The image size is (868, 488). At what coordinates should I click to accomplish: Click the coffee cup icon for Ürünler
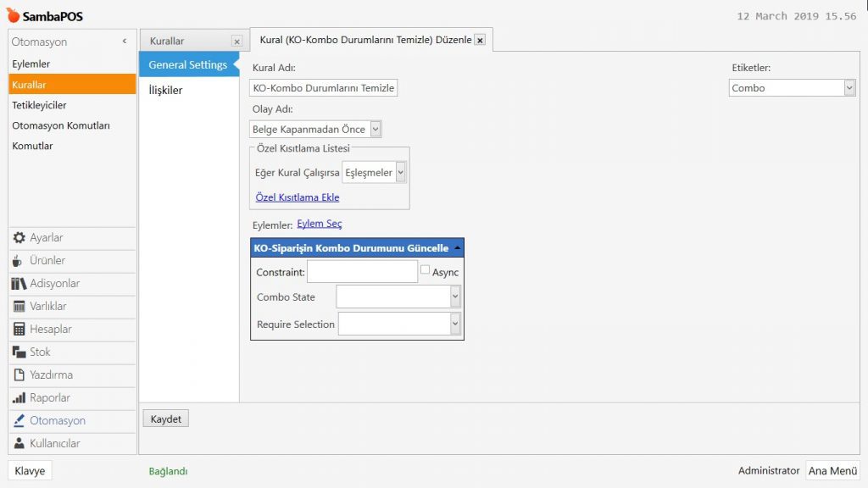[19, 261]
